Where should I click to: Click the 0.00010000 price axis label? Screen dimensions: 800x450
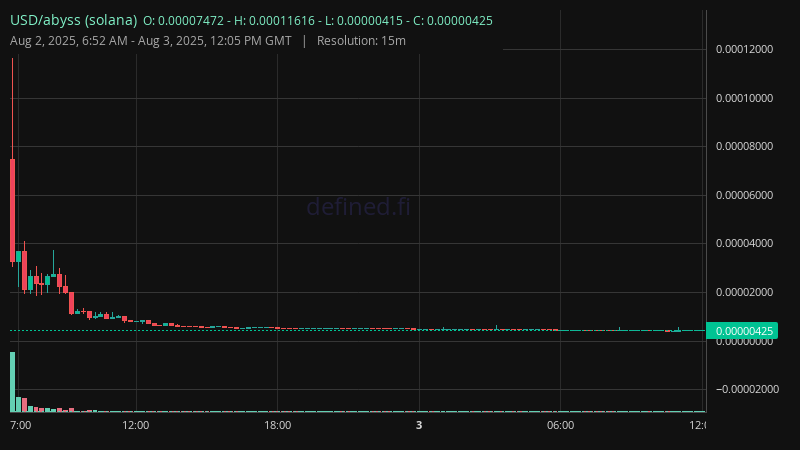(x=744, y=98)
